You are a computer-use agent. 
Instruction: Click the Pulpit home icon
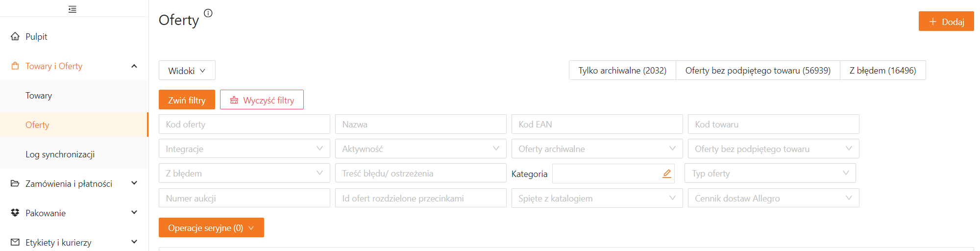pos(15,36)
